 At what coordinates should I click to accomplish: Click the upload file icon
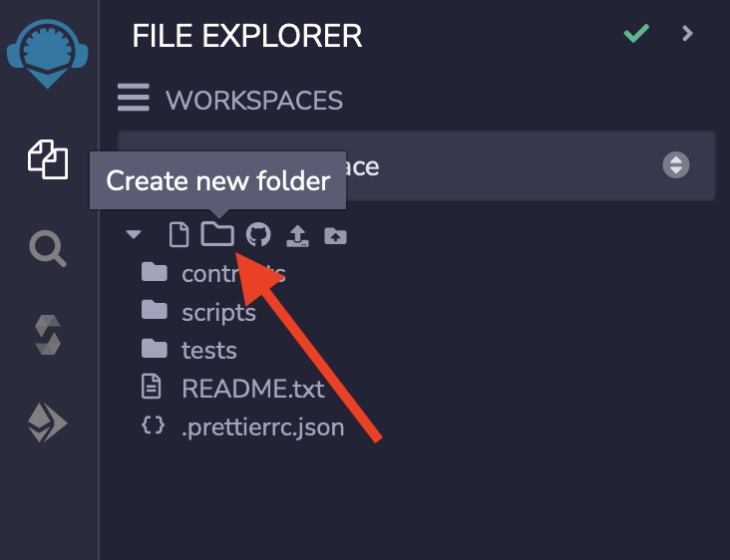(x=297, y=236)
